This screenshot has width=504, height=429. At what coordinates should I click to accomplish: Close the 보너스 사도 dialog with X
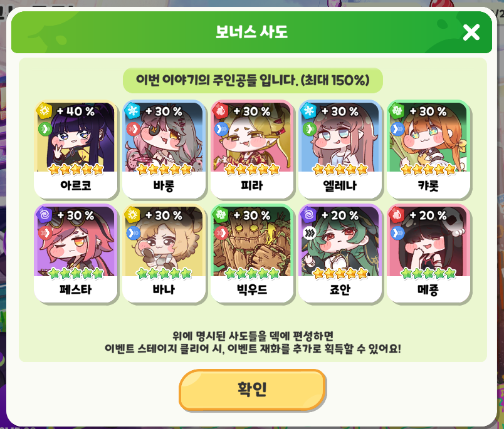point(471,32)
